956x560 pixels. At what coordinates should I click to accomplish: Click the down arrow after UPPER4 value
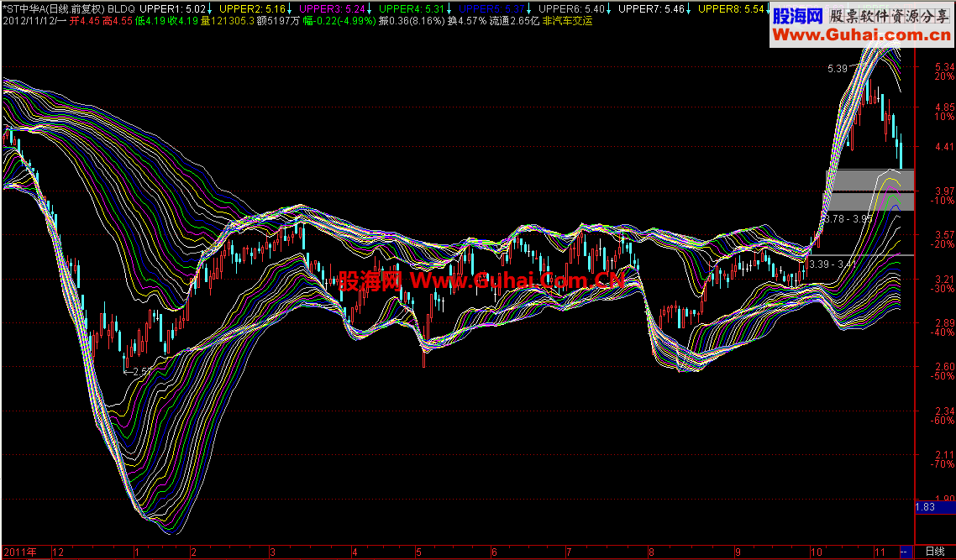[449, 9]
